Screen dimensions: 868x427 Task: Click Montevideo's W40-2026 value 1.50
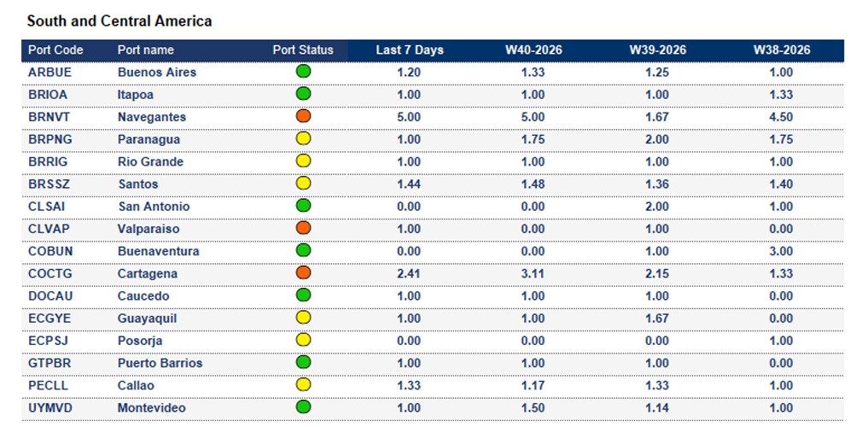pyautogui.click(x=533, y=407)
